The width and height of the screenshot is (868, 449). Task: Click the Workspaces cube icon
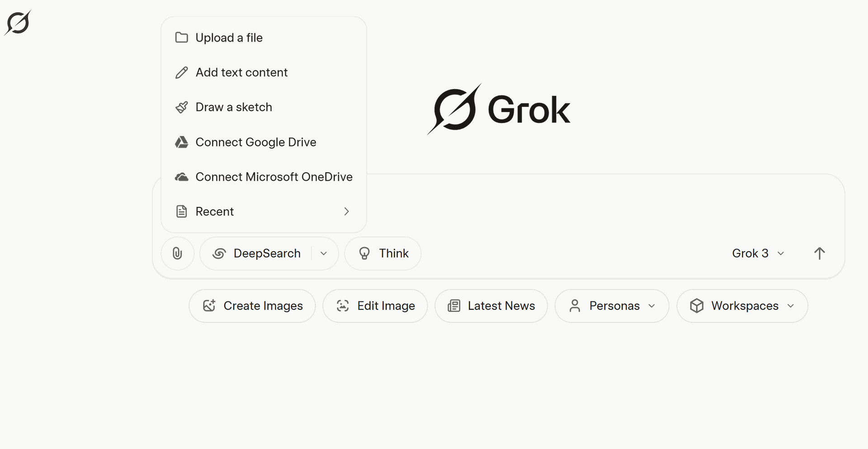[x=697, y=306]
